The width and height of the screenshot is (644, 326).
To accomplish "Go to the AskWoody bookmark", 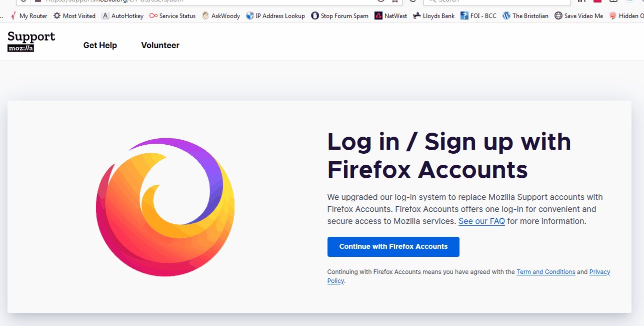I will [221, 16].
